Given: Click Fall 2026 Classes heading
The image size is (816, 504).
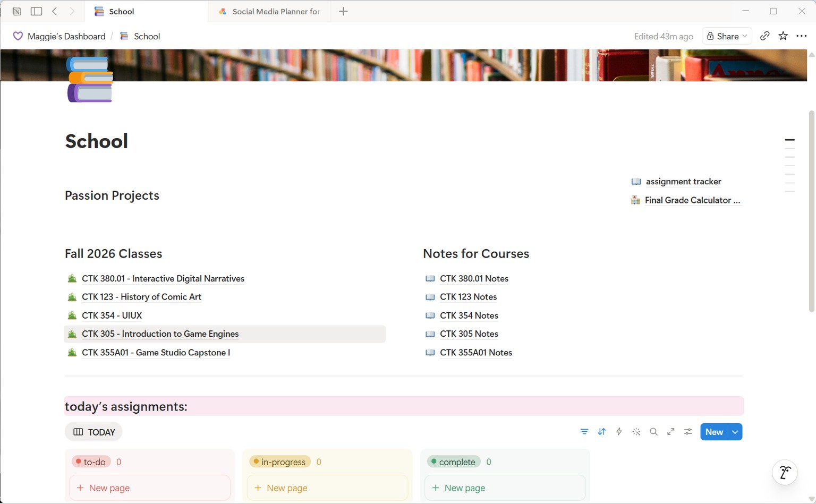Looking at the screenshot, I should pos(113,253).
